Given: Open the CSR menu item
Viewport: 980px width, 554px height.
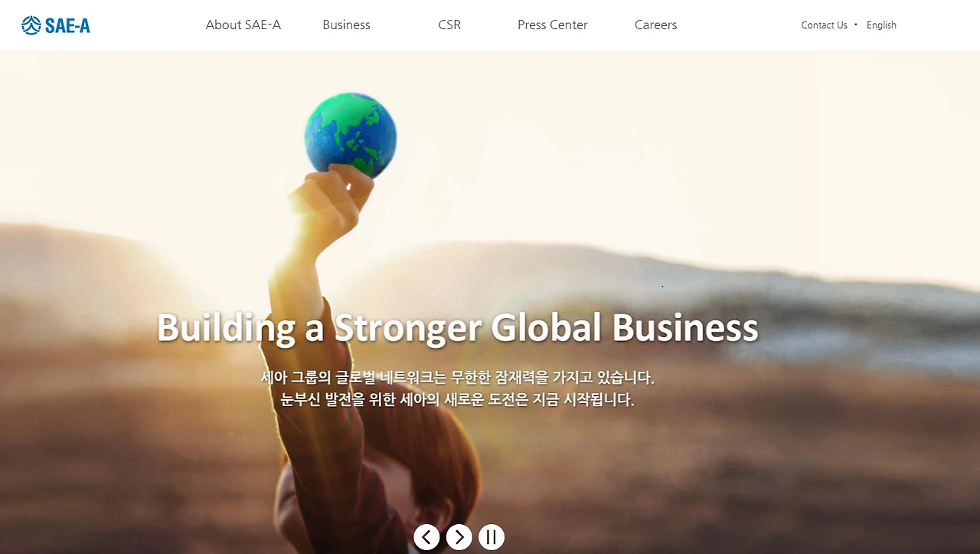Looking at the screenshot, I should point(449,25).
